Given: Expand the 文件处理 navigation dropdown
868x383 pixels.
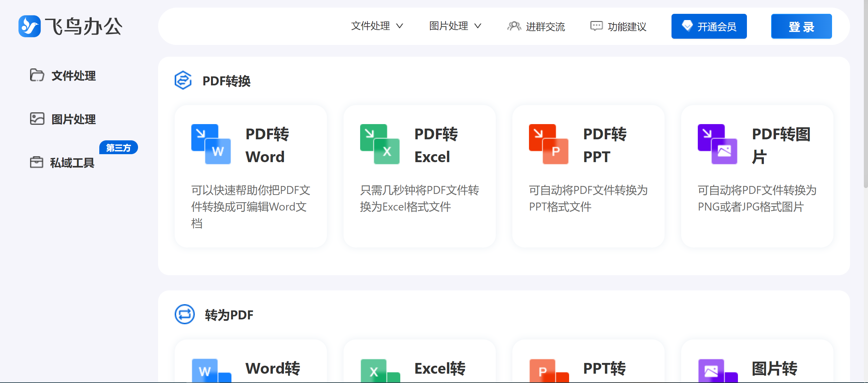Looking at the screenshot, I should (x=377, y=26).
